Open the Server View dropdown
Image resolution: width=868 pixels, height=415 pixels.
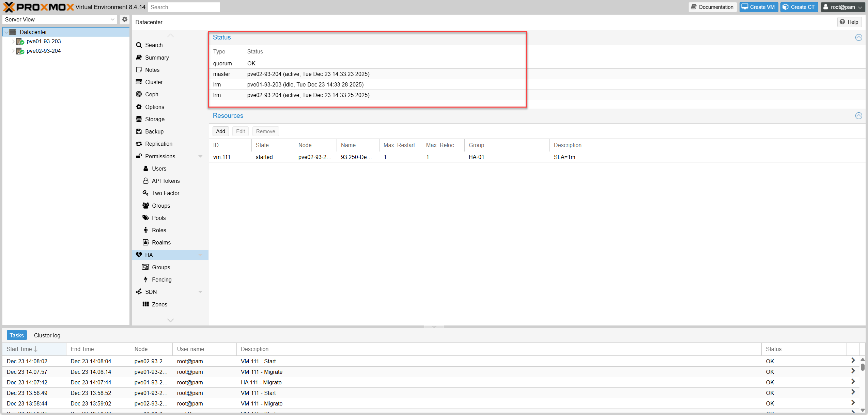coord(112,19)
